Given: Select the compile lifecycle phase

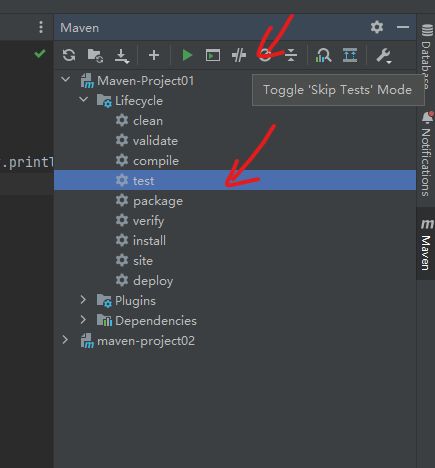Looking at the screenshot, I should 156,161.
